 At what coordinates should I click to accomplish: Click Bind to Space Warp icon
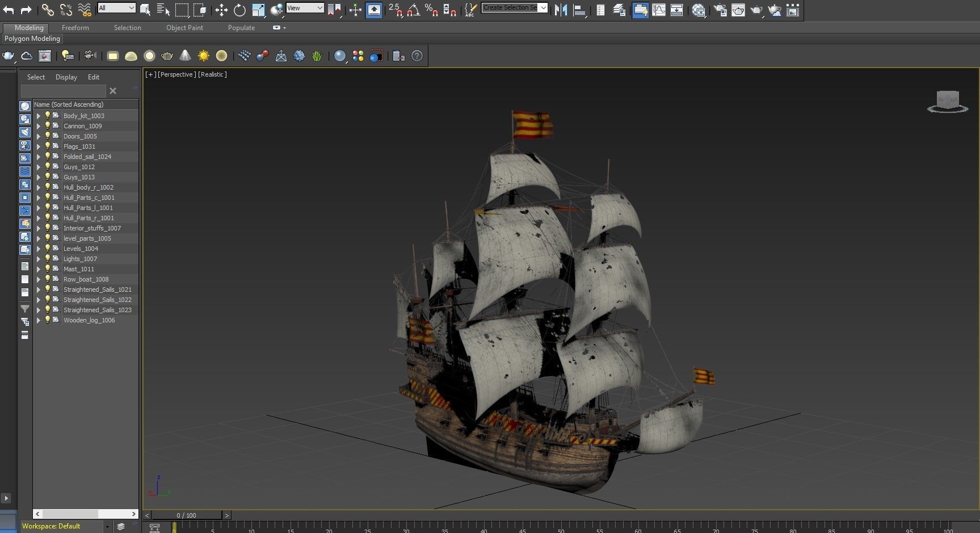[84, 10]
